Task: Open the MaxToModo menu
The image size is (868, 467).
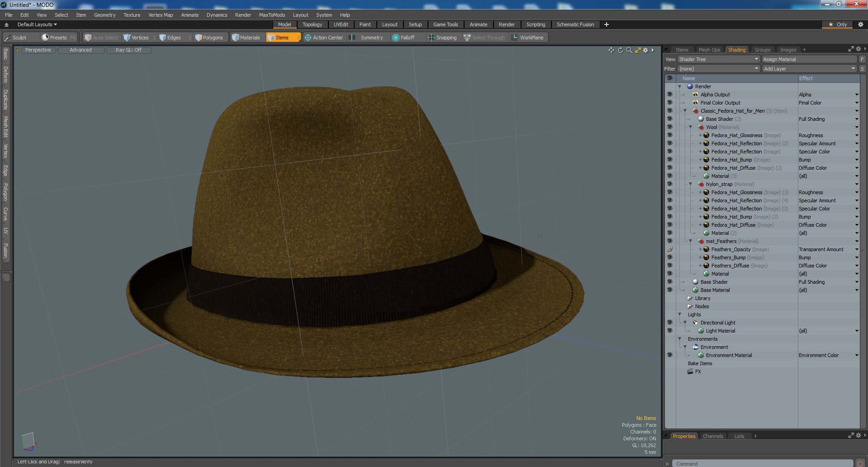Action: click(272, 15)
